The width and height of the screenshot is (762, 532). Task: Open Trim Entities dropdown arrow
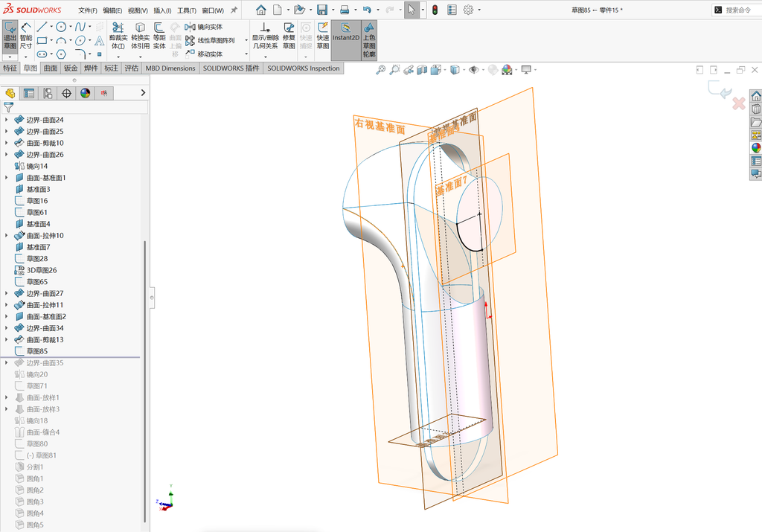point(118,57)
